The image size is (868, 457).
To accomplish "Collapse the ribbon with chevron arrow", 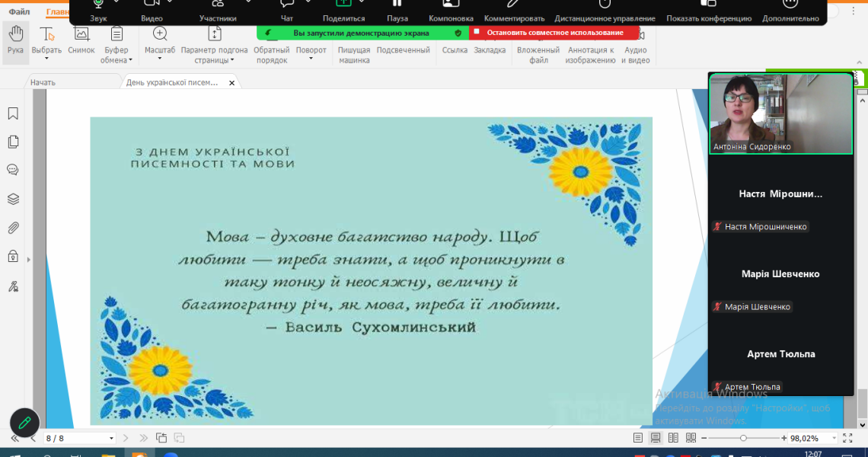I will click(x=859, y=62).
